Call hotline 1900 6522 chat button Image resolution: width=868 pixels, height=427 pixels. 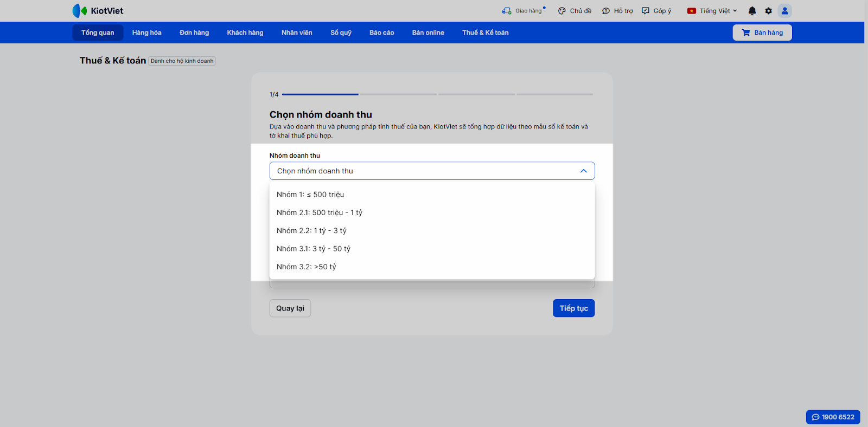[x=833, y=417]
